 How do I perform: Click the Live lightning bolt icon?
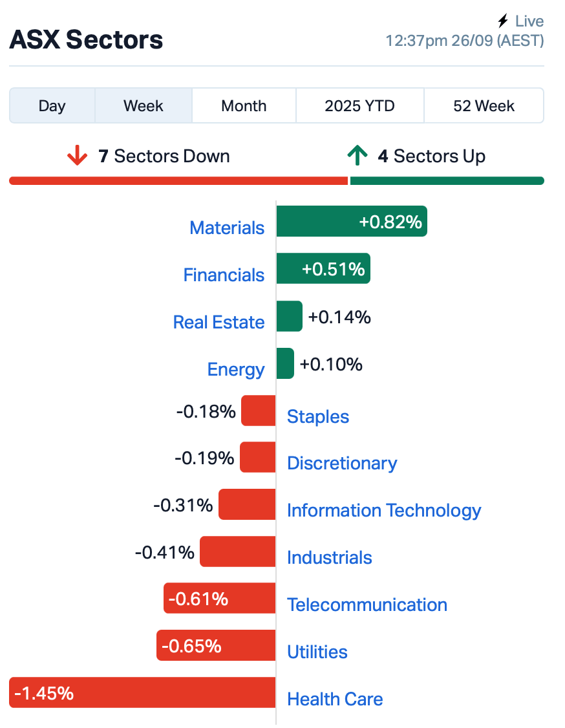[x=503, y=21]
